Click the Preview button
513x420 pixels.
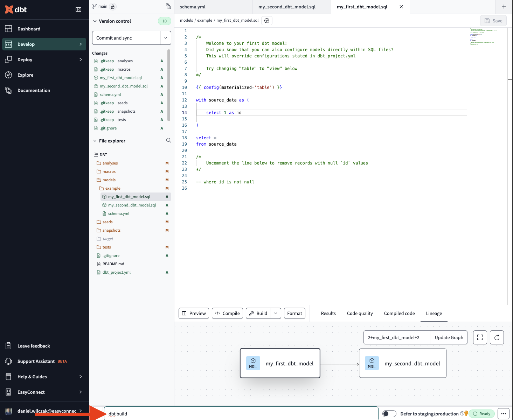coord(194,313)
